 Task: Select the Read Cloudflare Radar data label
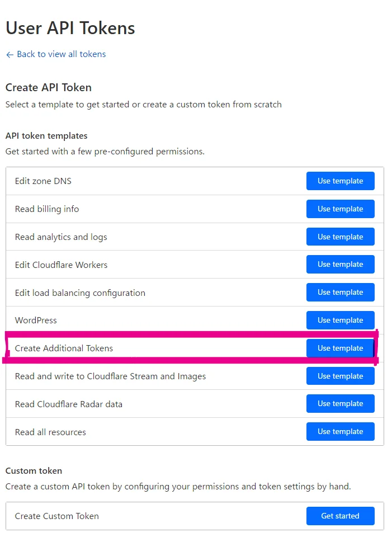(69, 404)
